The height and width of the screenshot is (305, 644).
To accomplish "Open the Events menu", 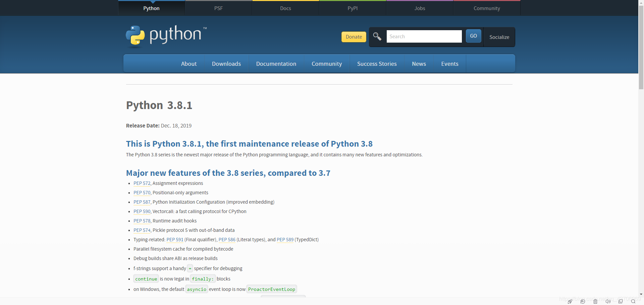I will (x=450, y=64).
